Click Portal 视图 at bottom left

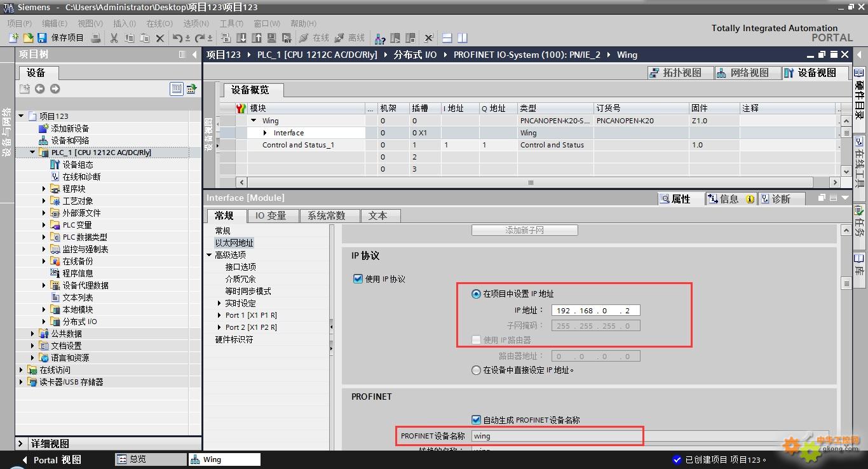[51, 459]
